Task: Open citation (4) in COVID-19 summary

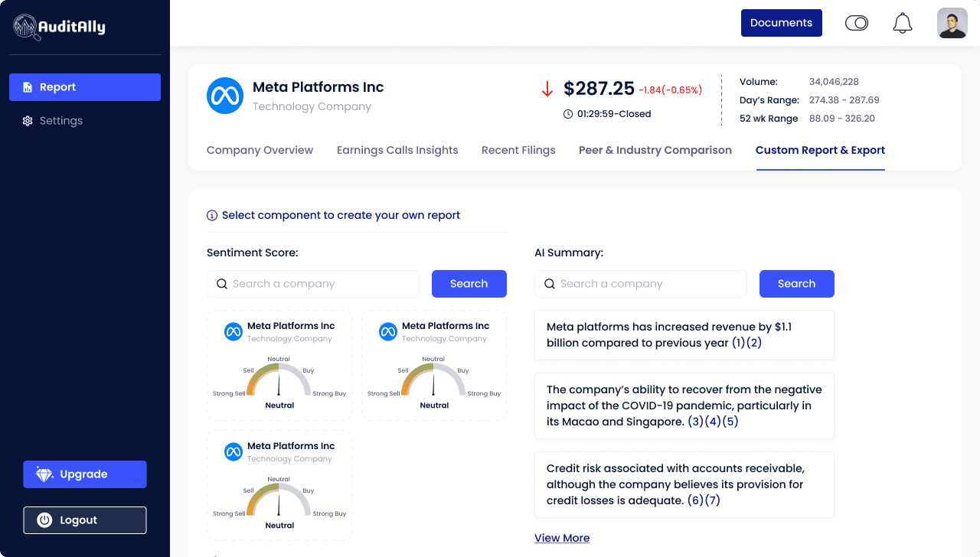Action: tap(714, 422)
